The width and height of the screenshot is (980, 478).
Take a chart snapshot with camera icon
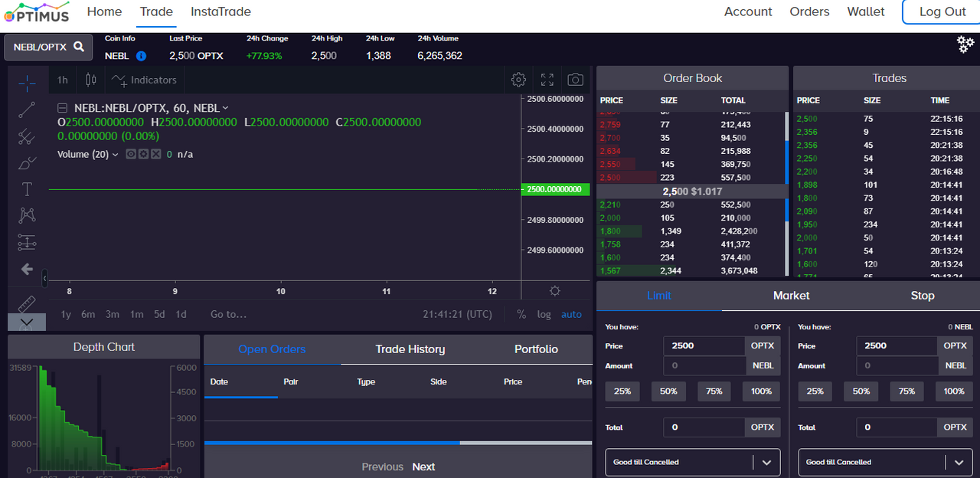pyautogui.click(x=575, y=80)
